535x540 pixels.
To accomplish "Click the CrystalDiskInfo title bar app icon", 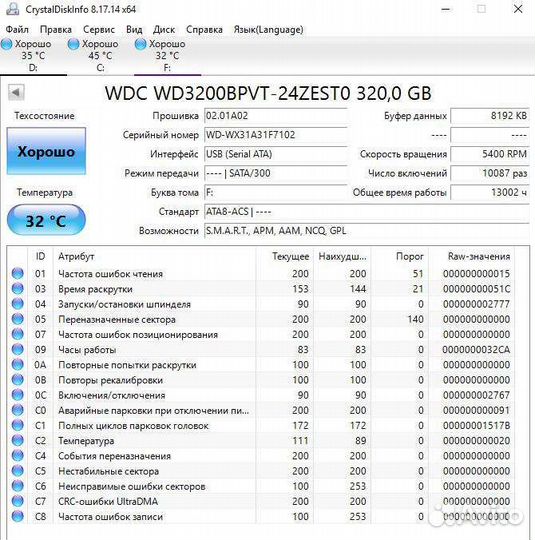I will click(x=13, y=9).
